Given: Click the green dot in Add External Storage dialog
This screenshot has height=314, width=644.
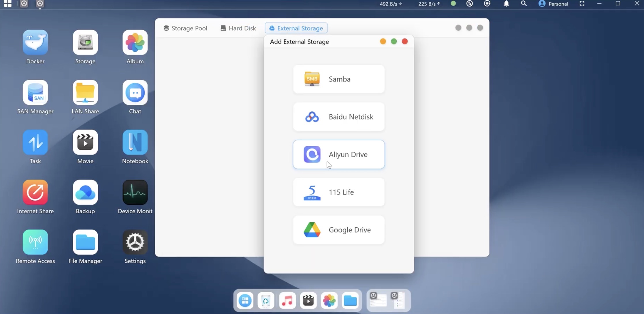Looking at the screenshot, I should pos(394,42).
